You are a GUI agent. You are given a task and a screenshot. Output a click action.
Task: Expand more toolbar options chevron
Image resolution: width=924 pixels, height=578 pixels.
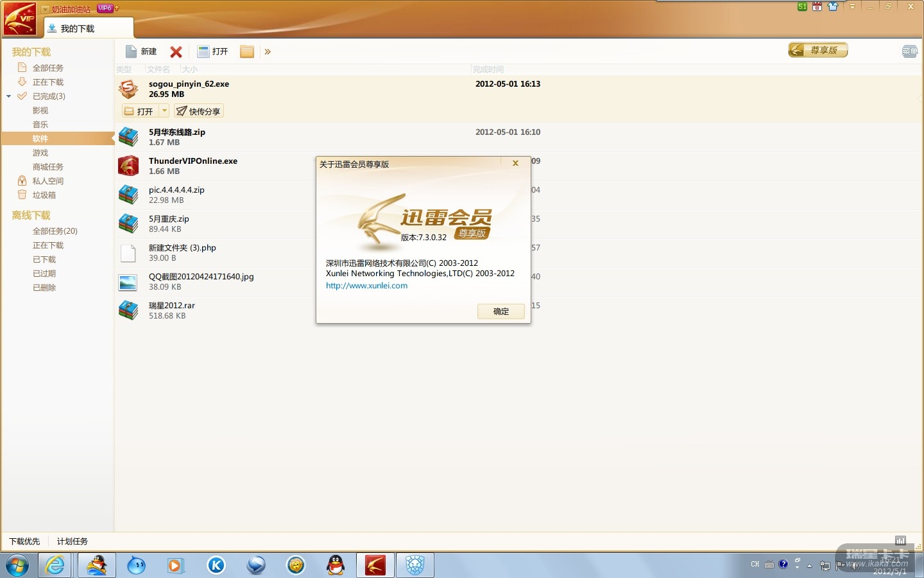coord(268,52)
